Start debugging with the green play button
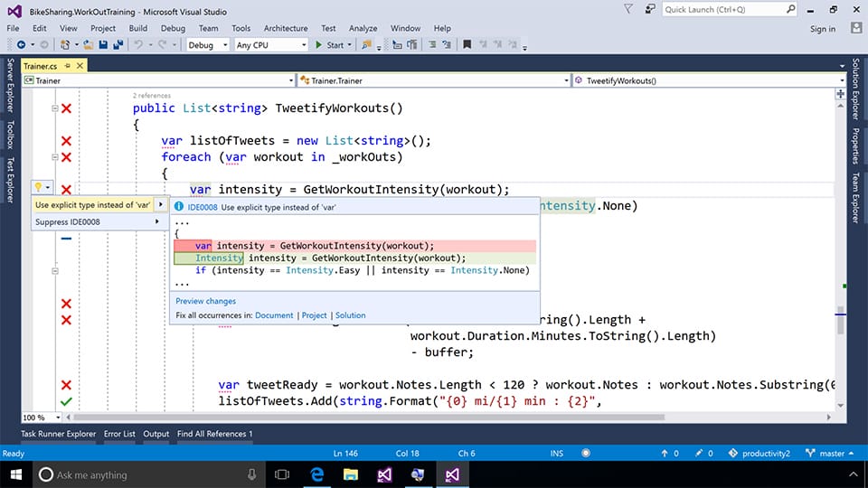The image size is (868, 488). point(319,45)
